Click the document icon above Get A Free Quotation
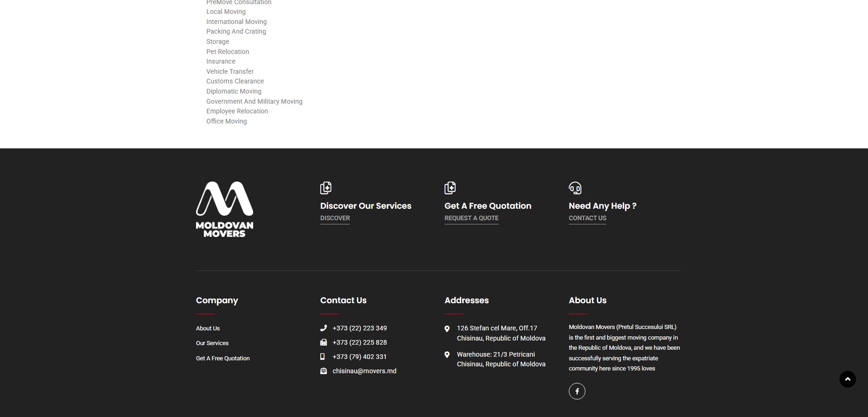The width and height of the screenshot is (868, 417). [450, 188]
